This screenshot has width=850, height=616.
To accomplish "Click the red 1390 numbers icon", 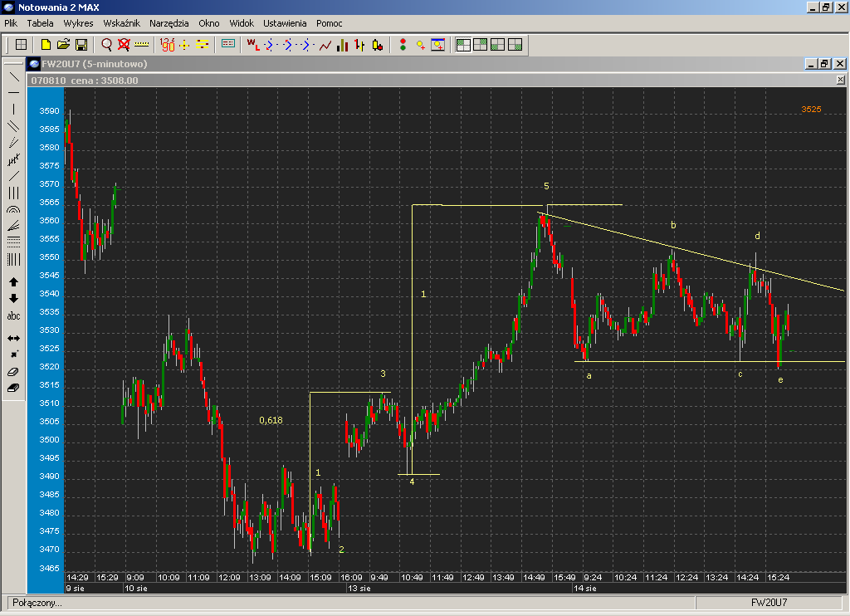I will click(168, 45).
